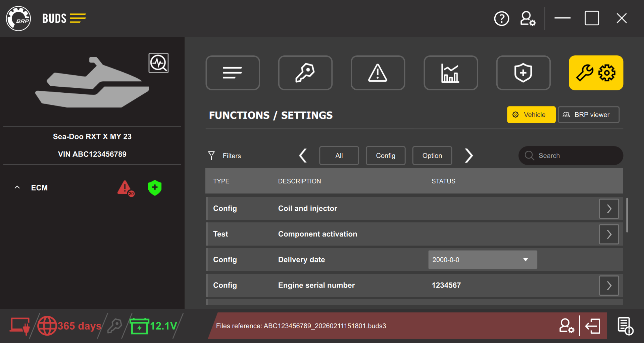Open the help question mark icon

pyautogui.click(x=502, y=18)
